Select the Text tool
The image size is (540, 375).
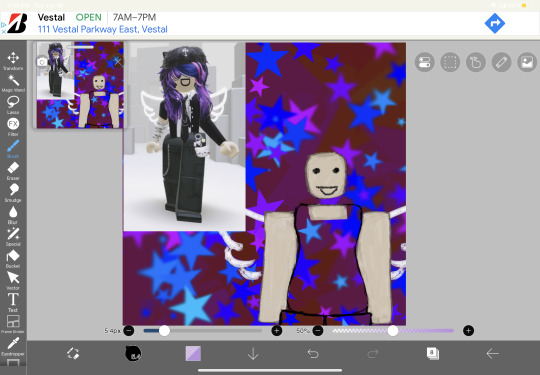coord(13,302)
